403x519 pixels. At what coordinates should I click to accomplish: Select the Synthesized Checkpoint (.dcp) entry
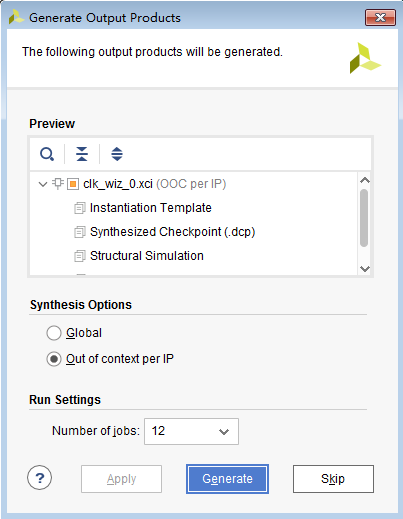pos(173,232)
